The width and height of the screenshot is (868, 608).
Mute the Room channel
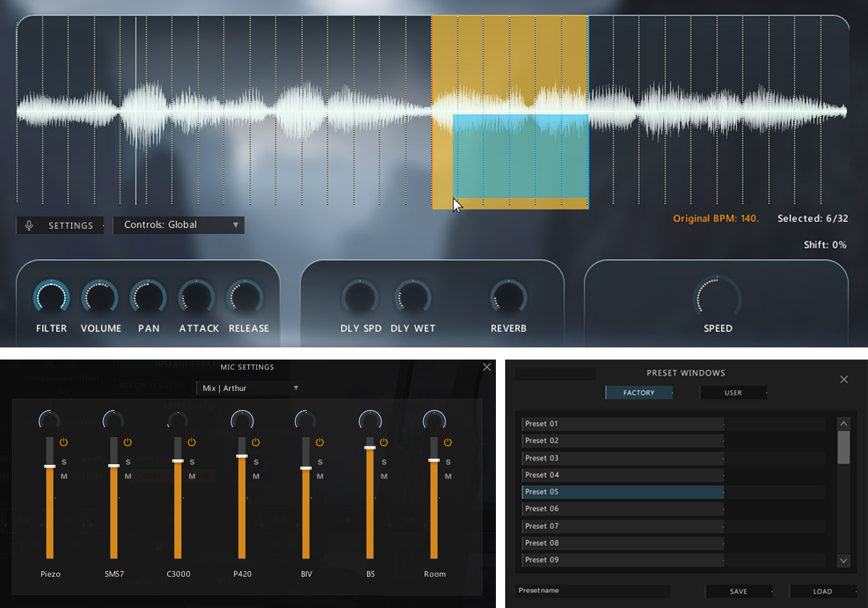point(448,476)
